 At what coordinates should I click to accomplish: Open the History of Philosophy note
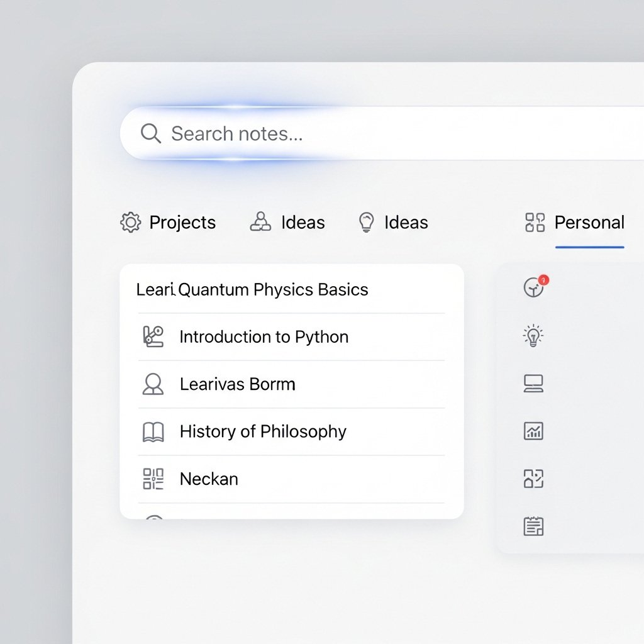click(263, 431)
